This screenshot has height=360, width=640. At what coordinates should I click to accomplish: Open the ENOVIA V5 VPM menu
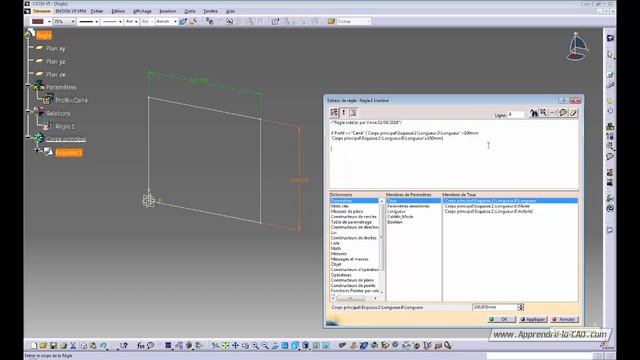click(71, 11)
